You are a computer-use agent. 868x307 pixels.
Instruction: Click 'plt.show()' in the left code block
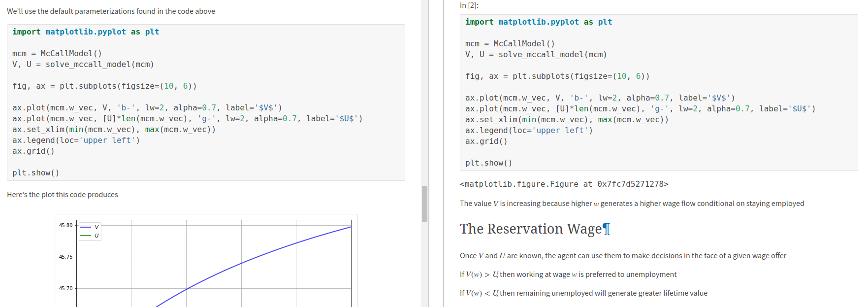36,173
